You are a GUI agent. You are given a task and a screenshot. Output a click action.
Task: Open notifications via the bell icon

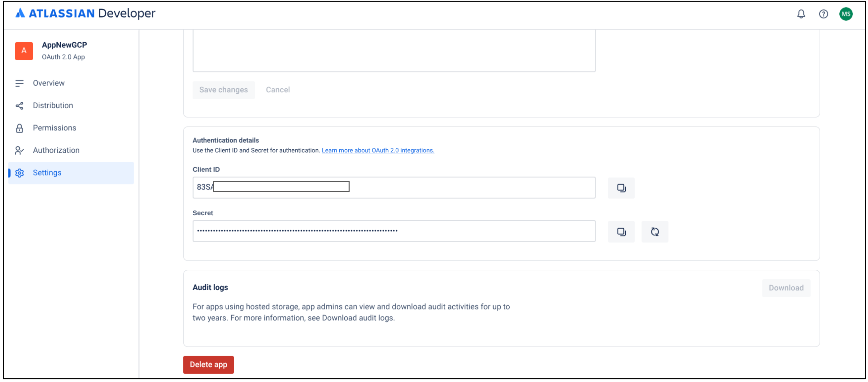coord(801,14)
